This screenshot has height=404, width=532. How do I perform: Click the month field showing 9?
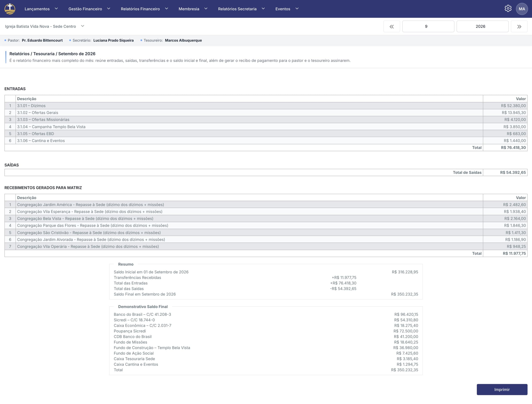(x=428, y=26)
